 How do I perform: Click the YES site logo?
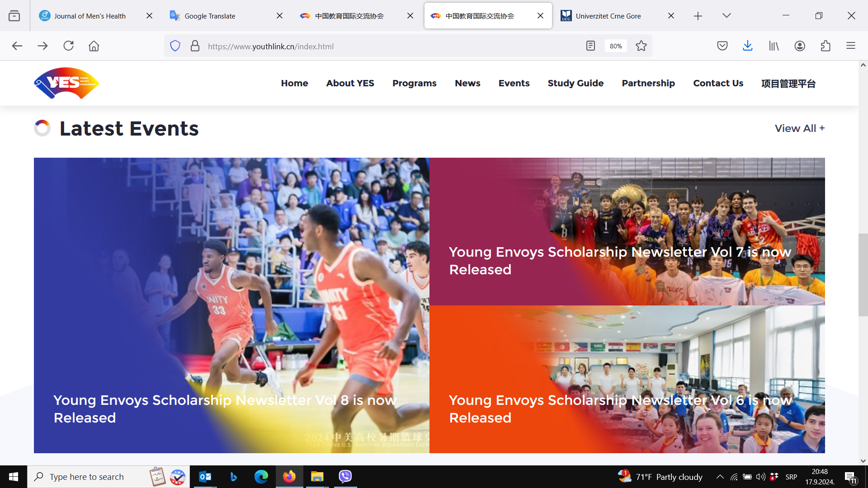[x=66, y=83]
